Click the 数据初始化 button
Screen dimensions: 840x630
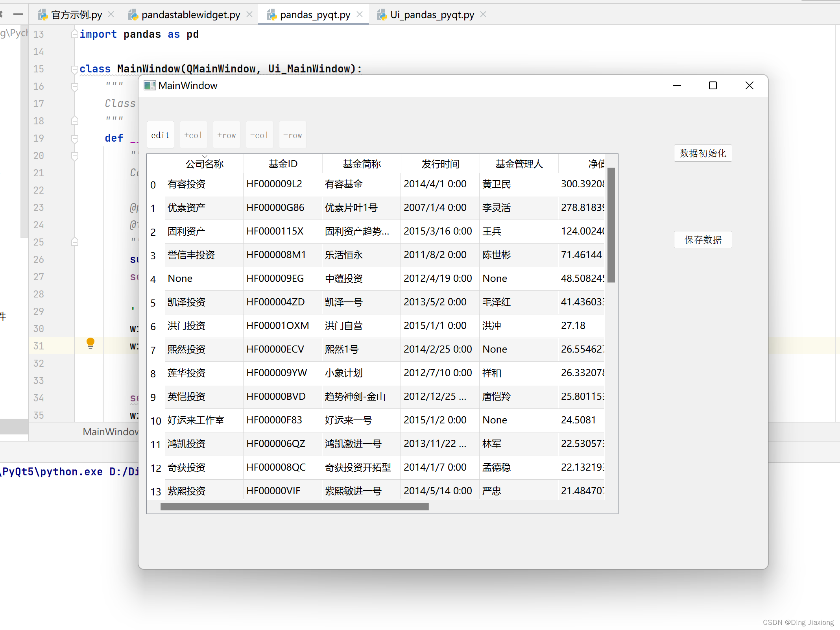[x=703, y=153]
